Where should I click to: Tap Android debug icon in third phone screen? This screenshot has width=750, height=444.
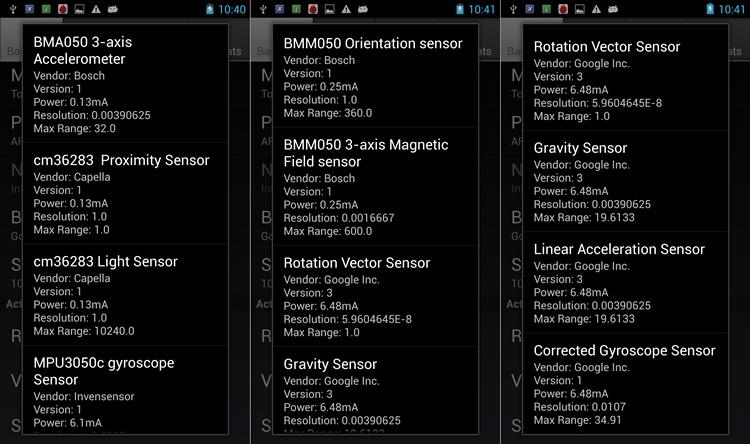tap(613, 9)
